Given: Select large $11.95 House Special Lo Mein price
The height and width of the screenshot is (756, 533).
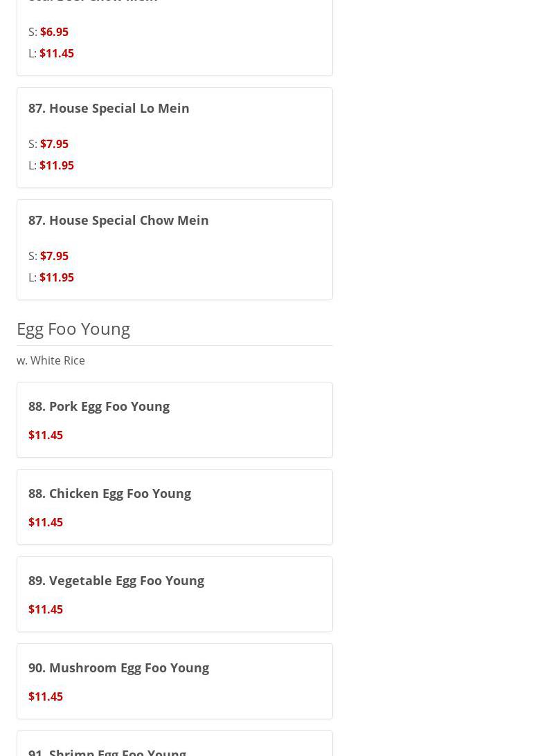Looking at the screenshot, I should pos(56,165).
